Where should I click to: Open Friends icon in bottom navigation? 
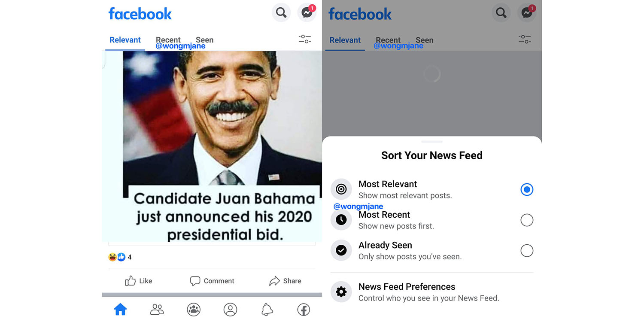tap(157, 309)
